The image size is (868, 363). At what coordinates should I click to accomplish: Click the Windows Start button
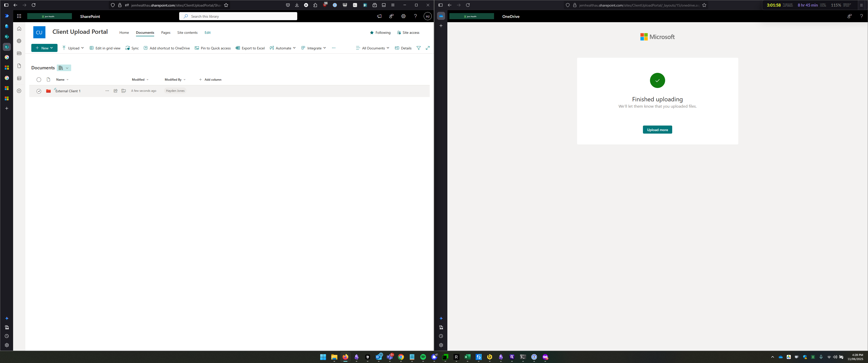click(323, 357)
